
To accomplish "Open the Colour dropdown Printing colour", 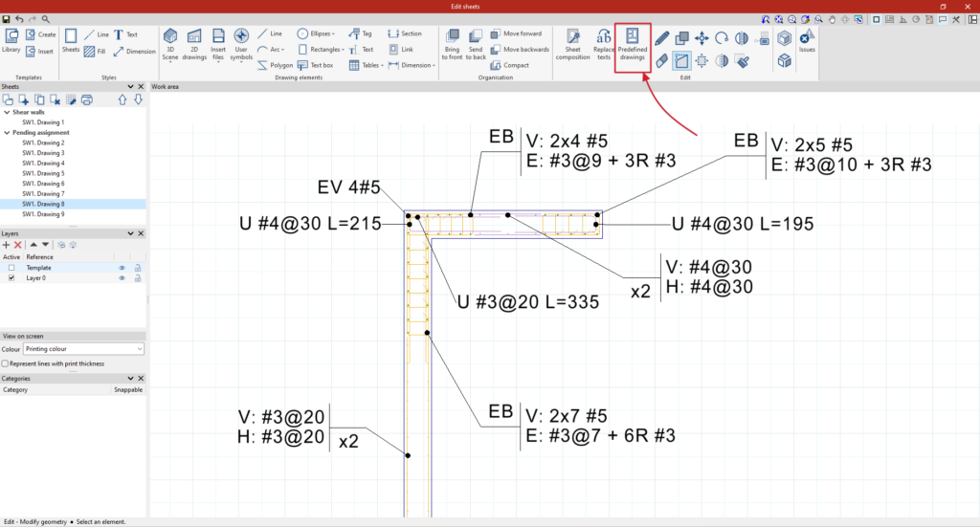I will [84, 349].
